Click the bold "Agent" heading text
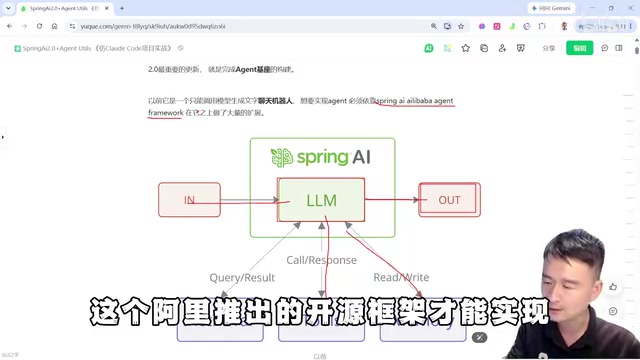 click(246, 69)
